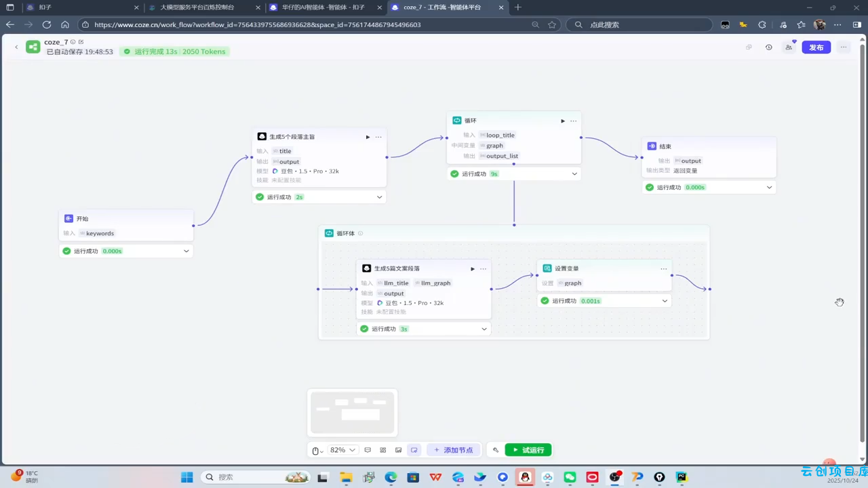868x488 pixels.
Task: Click the back arrow next to coze_7
Action: click(16, 47)
